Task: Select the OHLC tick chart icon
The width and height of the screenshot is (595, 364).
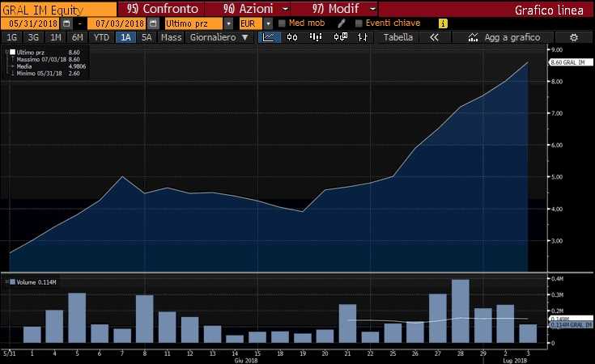Action: pyautogui.click(x=363, y=37)
